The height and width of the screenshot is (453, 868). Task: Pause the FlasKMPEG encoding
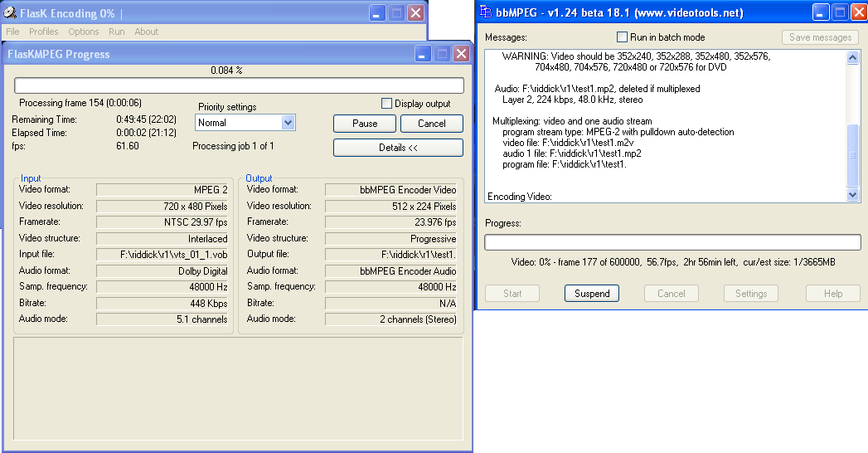(x=365, y=124)
